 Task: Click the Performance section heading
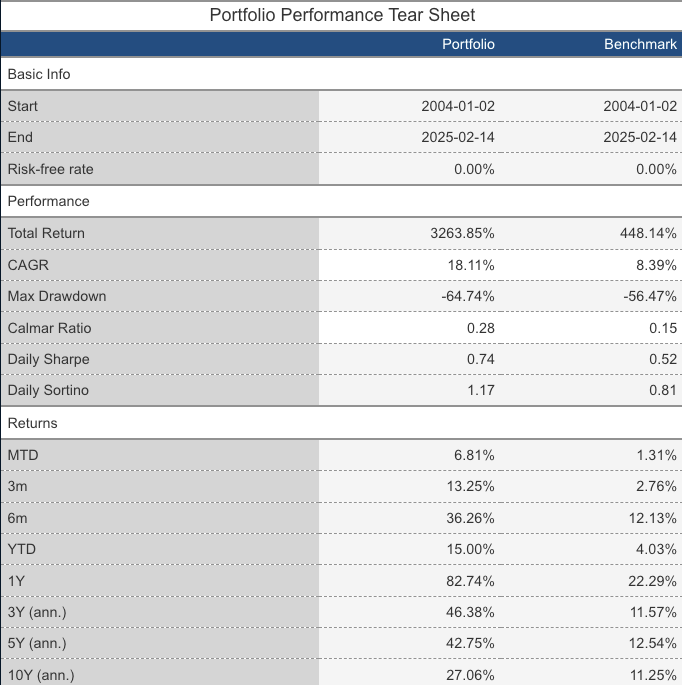pos(48,201)
